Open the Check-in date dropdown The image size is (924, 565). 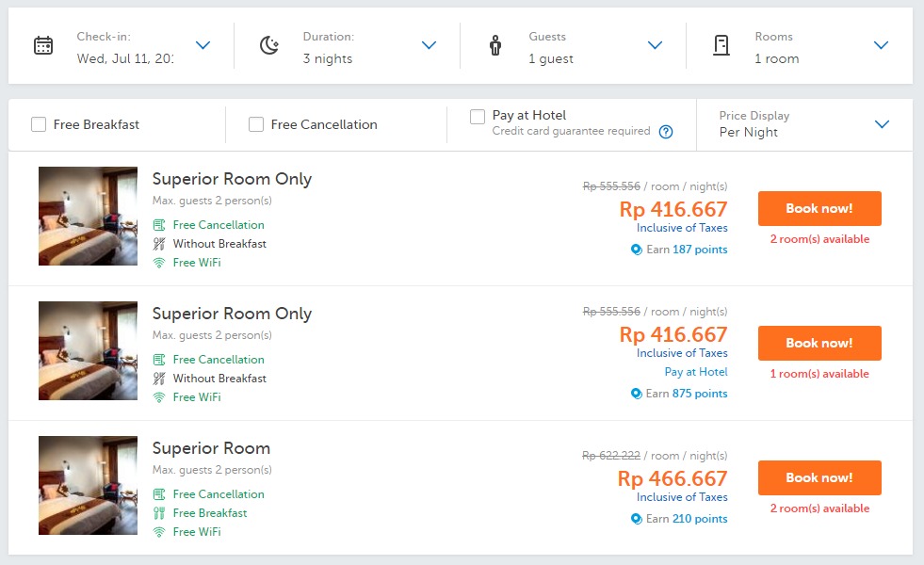tap(203, 45)
